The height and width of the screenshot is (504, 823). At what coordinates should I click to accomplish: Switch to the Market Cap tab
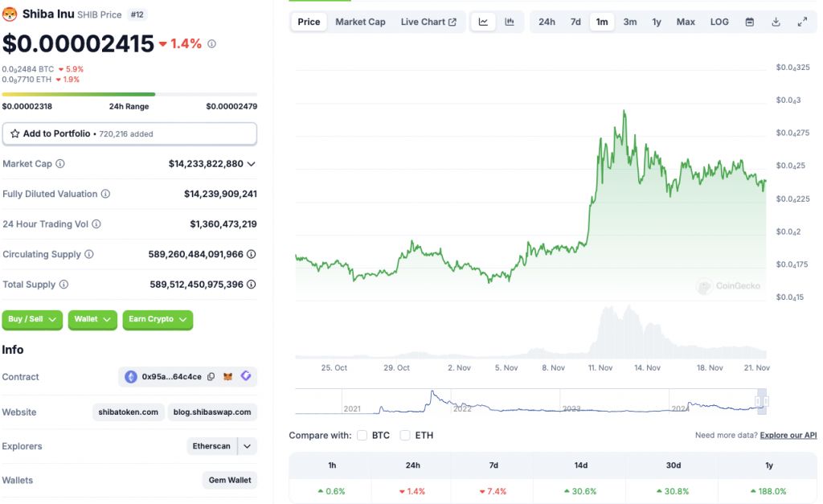point(360,22)
